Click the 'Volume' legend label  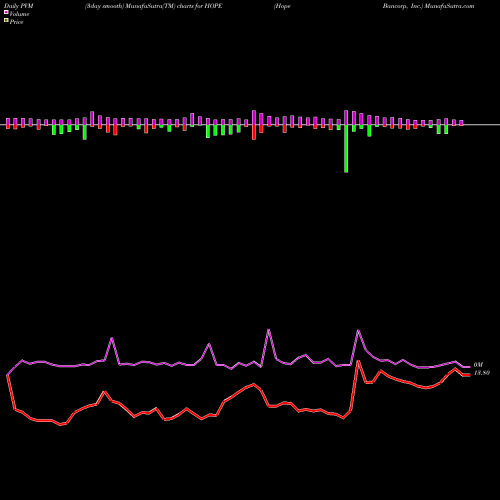pos(19,14)
